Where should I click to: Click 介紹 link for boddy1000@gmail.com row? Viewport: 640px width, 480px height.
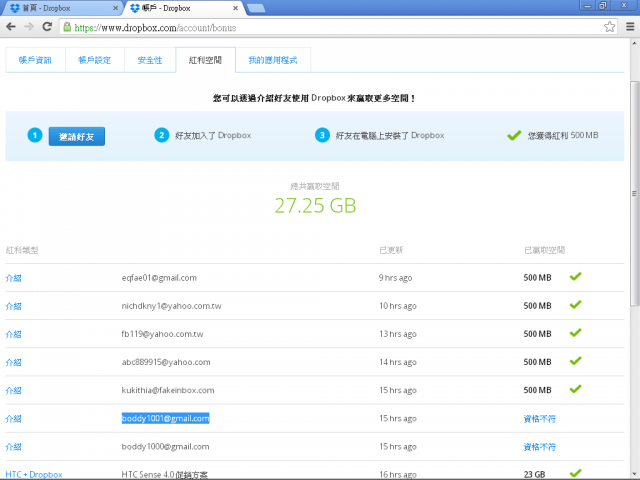[x=13, y=447]
